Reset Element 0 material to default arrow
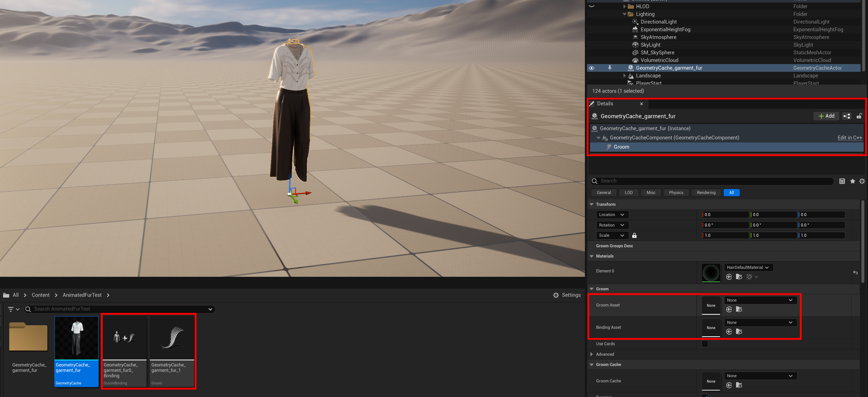 pos(855,272)
